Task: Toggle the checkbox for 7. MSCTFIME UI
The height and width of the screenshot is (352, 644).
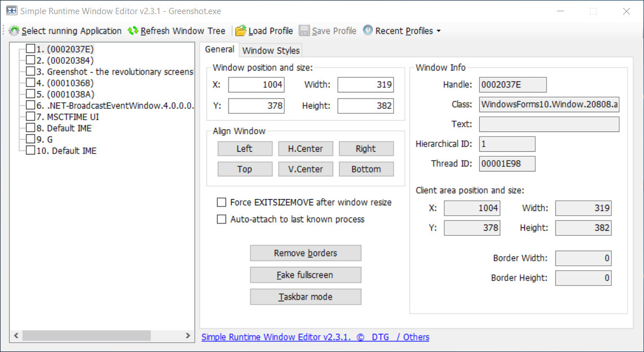Action: 30,117
